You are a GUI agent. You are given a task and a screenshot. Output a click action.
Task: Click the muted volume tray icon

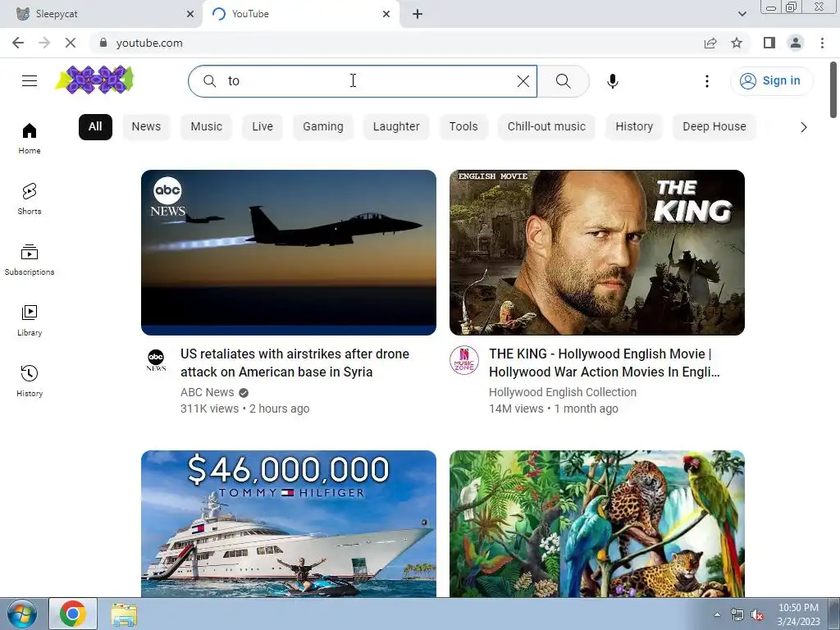757,615
